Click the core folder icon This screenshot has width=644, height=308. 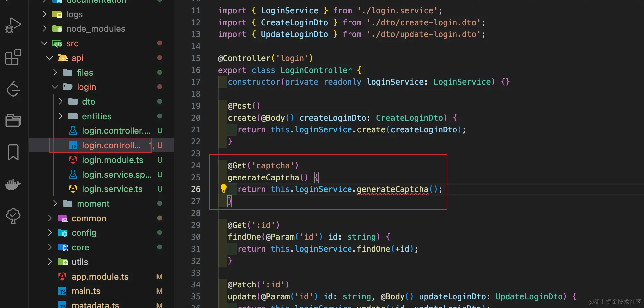click(63, 247)
